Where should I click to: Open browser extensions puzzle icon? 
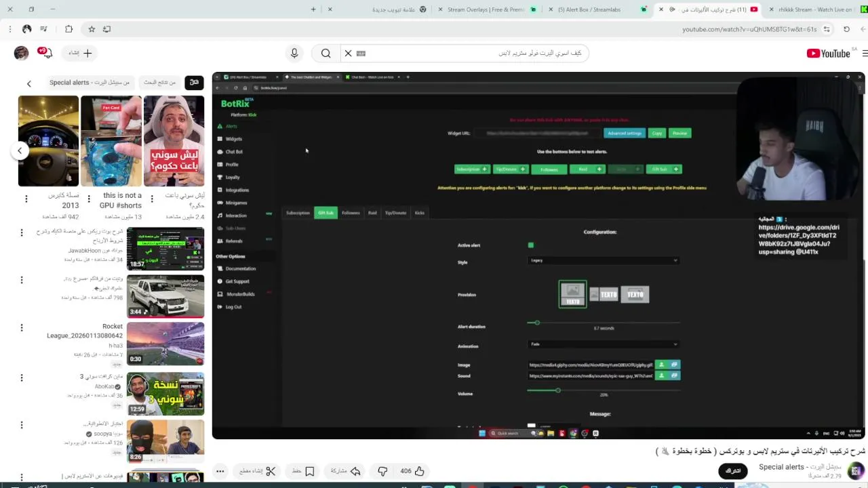(68, 29)
